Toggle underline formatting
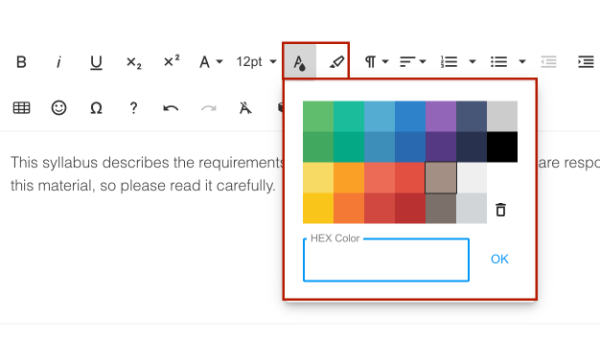600x361 pixels. (x=96, y=62)
